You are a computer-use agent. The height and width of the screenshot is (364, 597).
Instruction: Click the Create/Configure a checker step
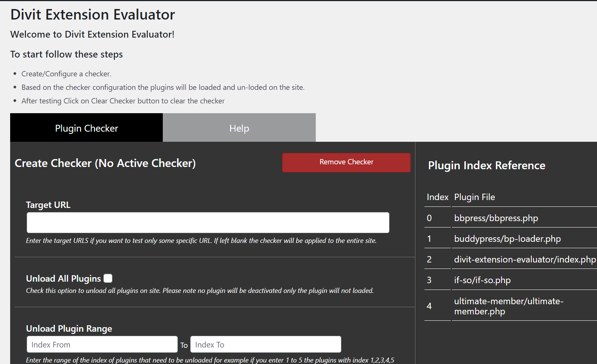tap(67, 74)
